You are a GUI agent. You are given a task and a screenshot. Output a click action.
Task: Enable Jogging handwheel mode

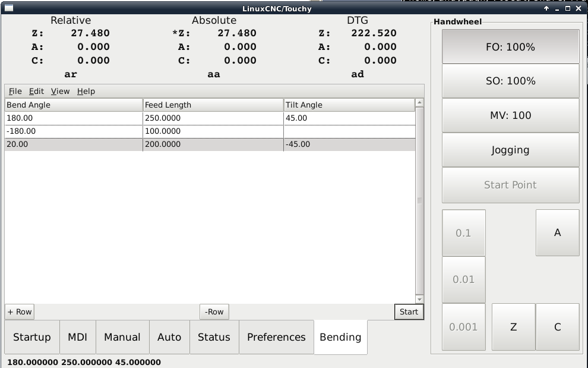(x=510, y=150)
